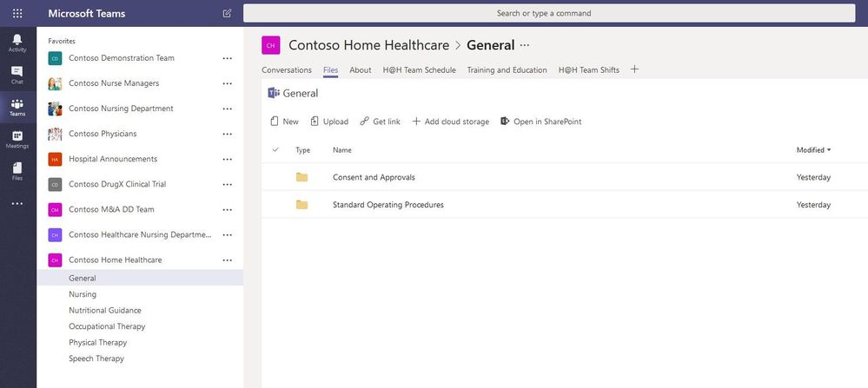Open Consent and Approvals folder name

tap(374, 177)
